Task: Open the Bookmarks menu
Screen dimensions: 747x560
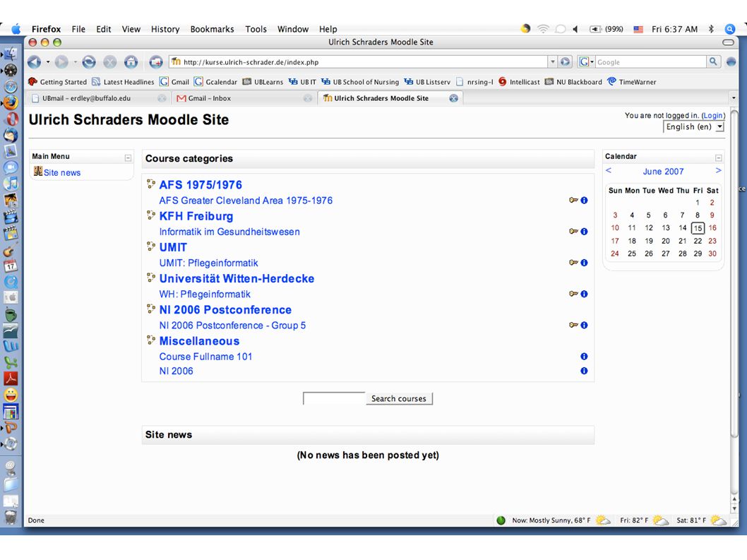Action: tap(212, 29)
